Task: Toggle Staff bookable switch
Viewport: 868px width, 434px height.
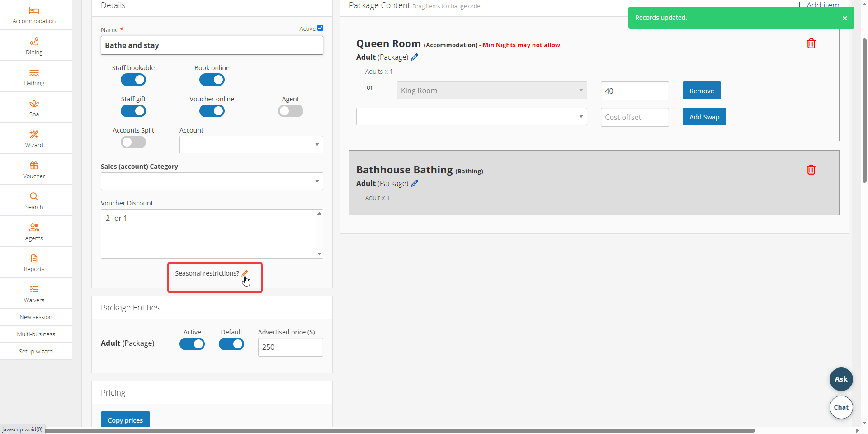Action: 133,80
